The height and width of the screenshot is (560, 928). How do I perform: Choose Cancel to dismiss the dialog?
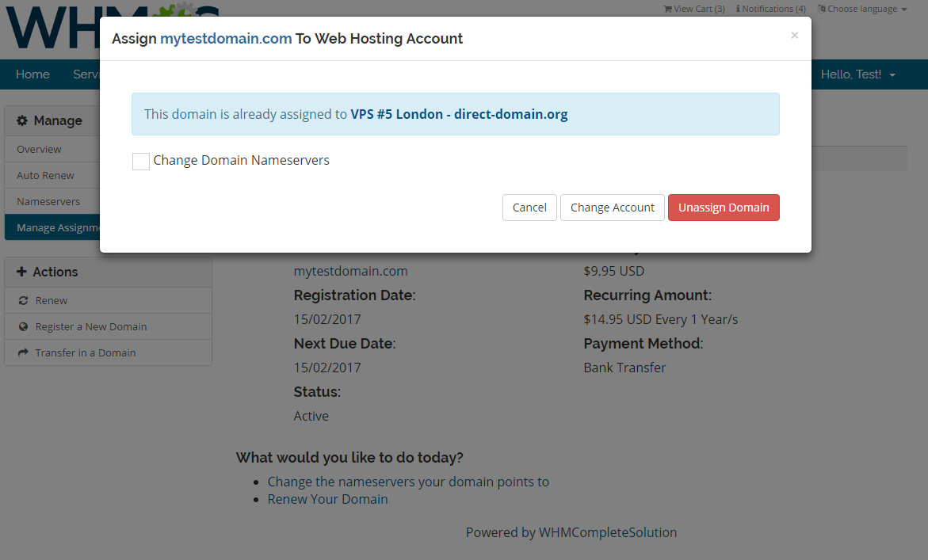(x=529, y=208)
